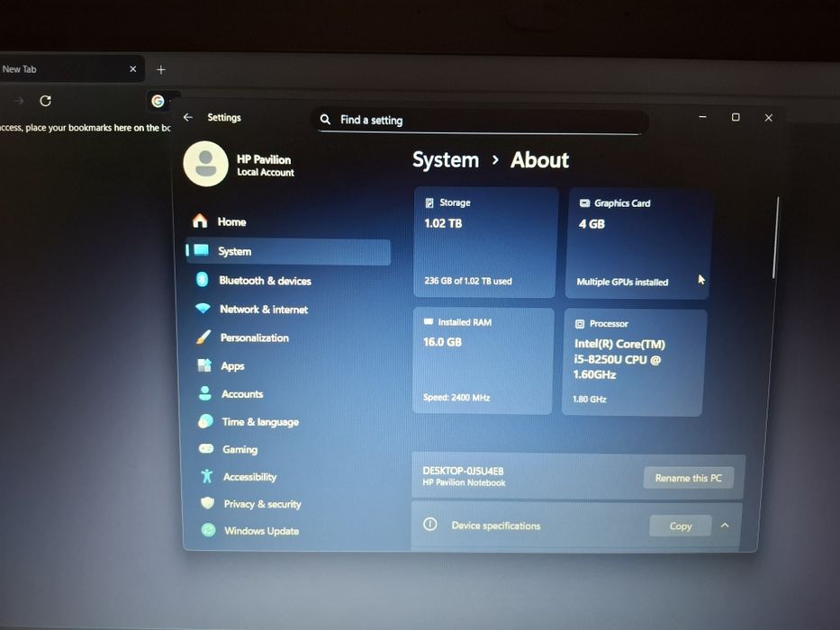840x630 pixels.
Task: Select the System monitor icon in sidebar
Action: pos(202,250)
